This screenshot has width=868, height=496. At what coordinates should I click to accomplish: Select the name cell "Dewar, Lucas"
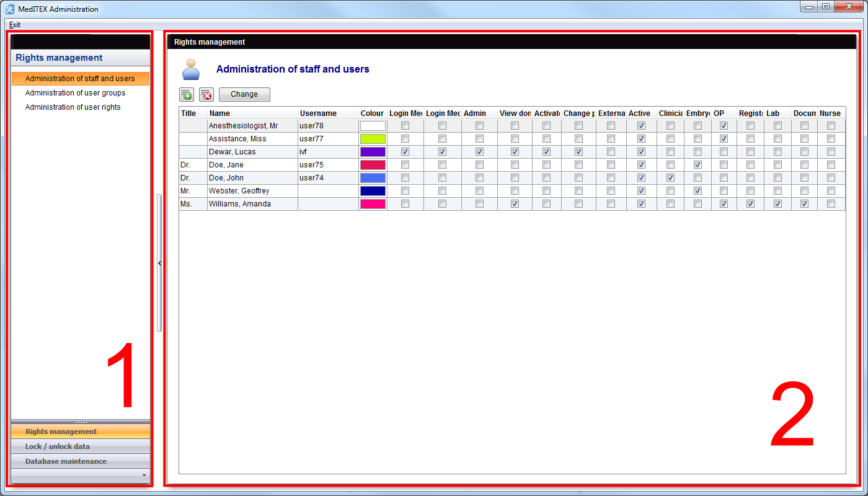click(252, 152)
